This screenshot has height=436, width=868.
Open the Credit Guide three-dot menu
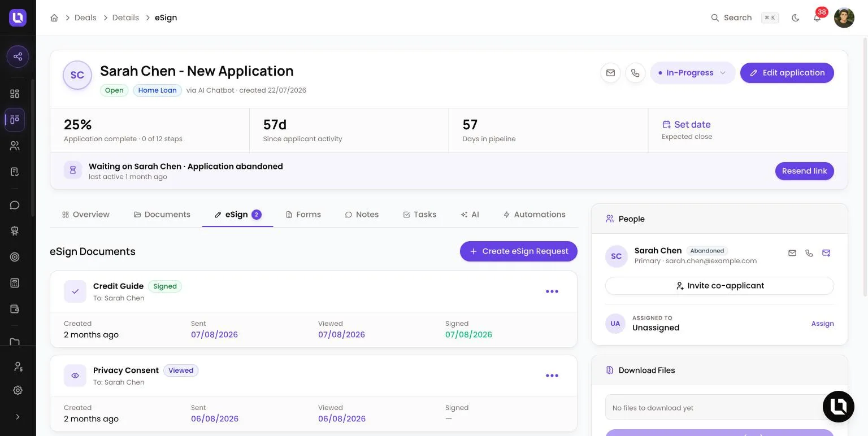pos(552,291)
